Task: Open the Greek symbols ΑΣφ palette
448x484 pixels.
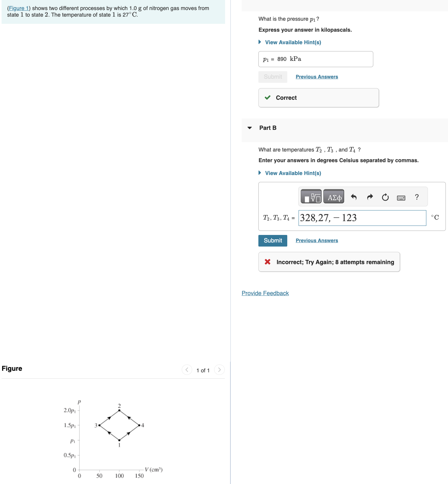Action: click(333, 197)
